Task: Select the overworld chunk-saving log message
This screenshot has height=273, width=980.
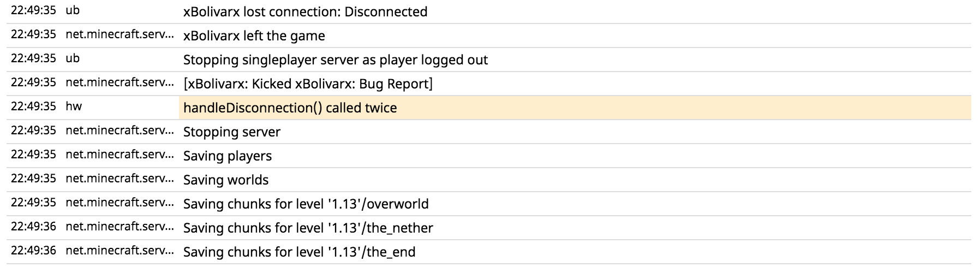Action: (x=306, y=204)
